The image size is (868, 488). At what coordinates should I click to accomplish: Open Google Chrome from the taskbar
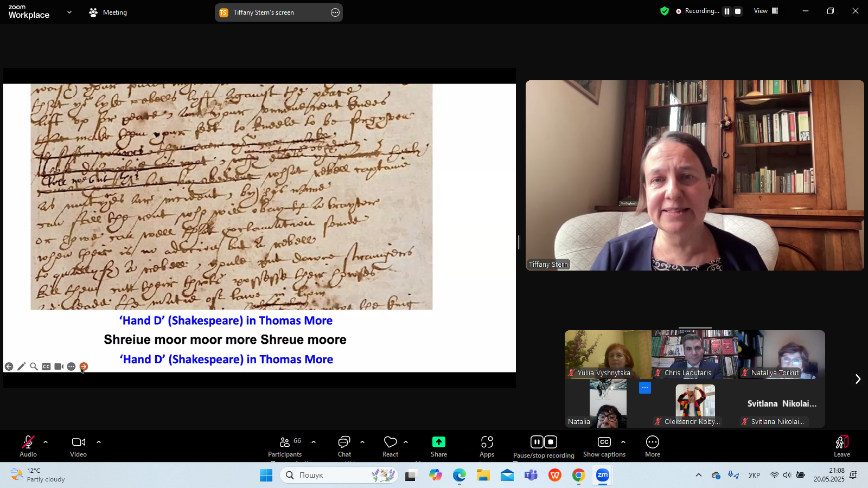[579, 476]
